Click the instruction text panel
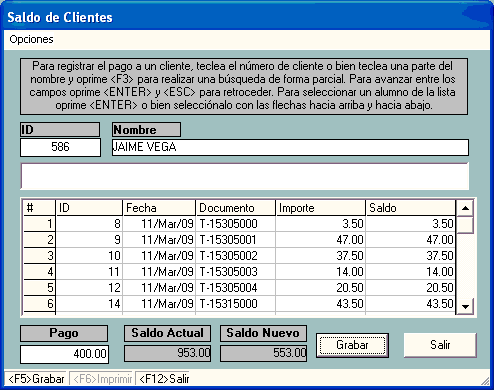This screenshot has height=391, width=494. [244, 86]
